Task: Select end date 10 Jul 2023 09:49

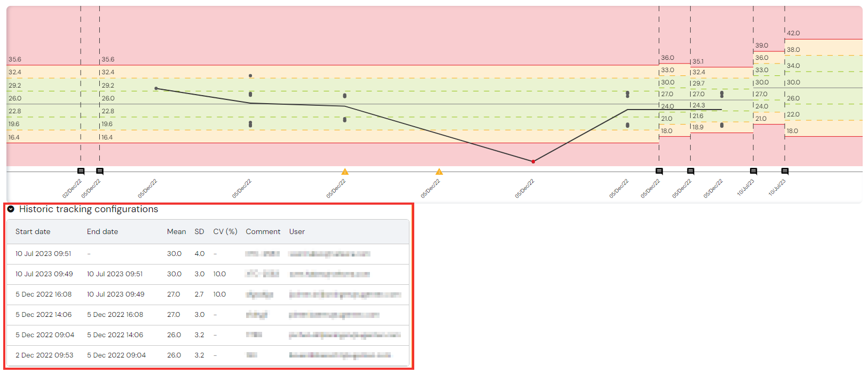Action: [x=116, y=294]
